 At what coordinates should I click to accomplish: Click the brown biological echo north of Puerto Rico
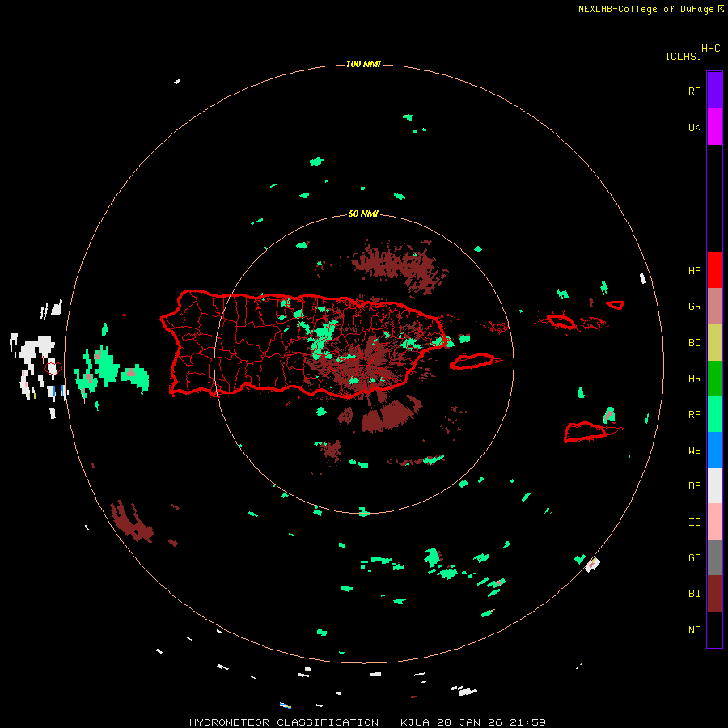point(400,267)
